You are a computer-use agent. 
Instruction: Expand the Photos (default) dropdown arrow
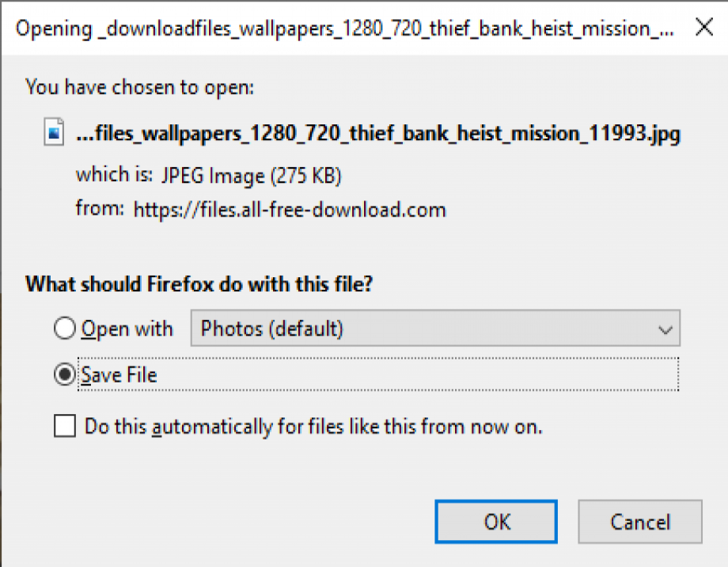(x=666, y=329)
